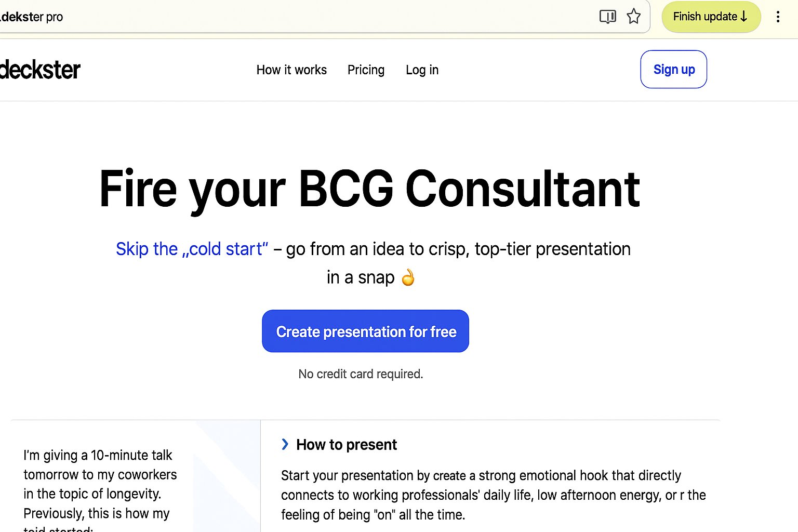Click the OK hand emoji

408,277
